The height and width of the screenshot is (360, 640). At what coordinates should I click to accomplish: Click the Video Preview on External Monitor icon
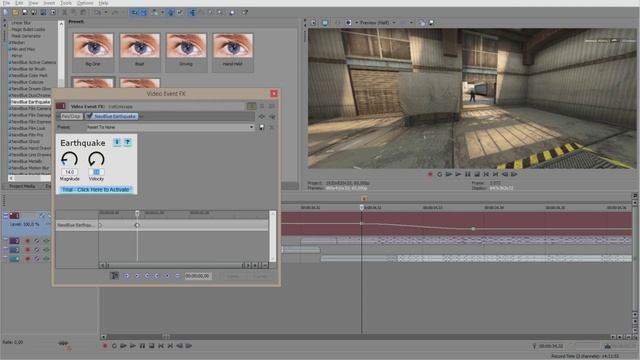tap(325, 23)
